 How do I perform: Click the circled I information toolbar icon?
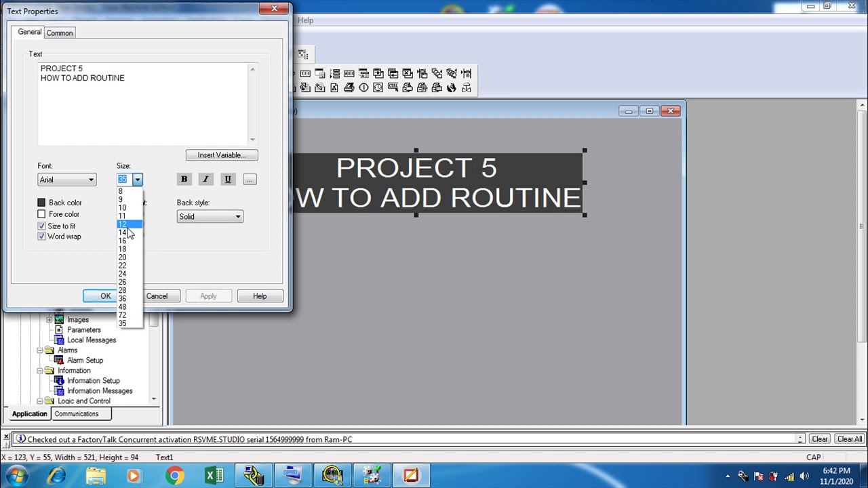click(x=364, y=87)
